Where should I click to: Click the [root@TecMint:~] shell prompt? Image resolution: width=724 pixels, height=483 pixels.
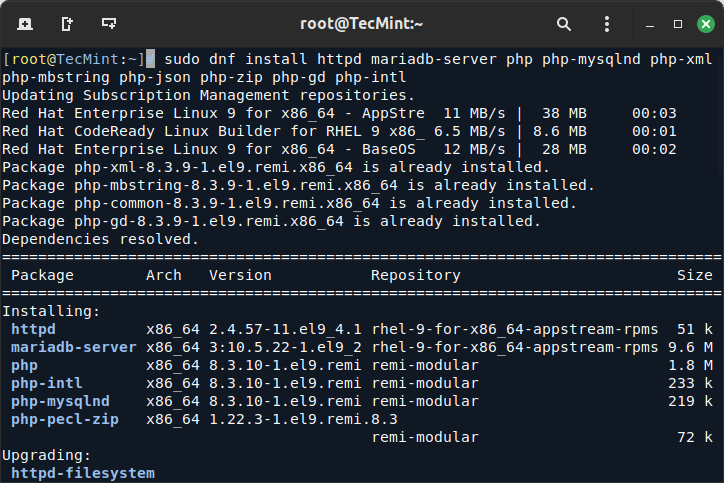pos(73,59)
